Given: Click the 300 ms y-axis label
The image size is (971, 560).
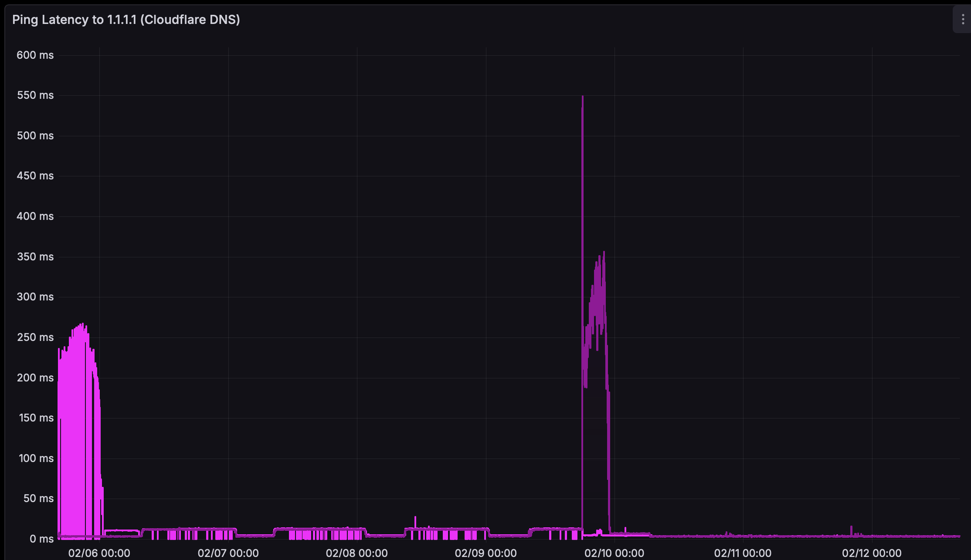Looking at the screenshot, I should coord(35,297).
